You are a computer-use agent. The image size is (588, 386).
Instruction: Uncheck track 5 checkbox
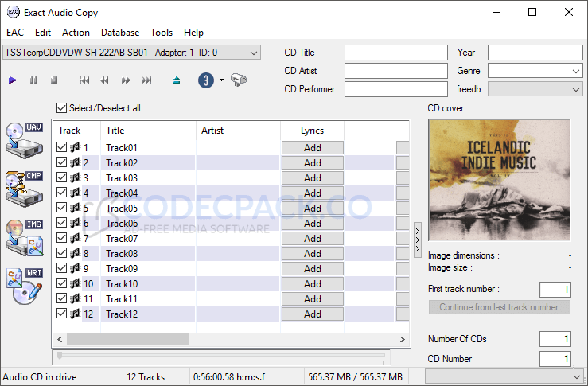point(61,208)
